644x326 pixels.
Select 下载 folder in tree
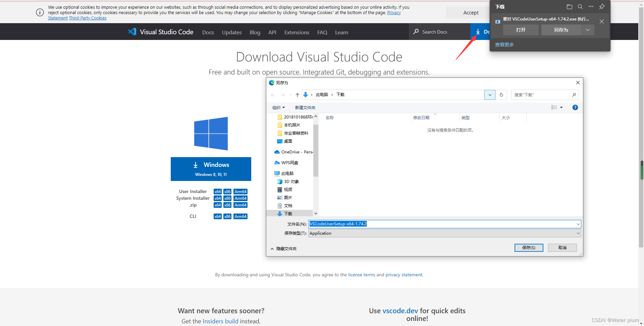point(285,214)
